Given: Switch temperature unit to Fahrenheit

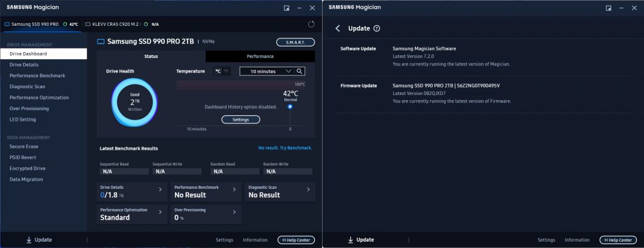Looking at the screenshot, I should pyautogui.click(x=226, y=71).
